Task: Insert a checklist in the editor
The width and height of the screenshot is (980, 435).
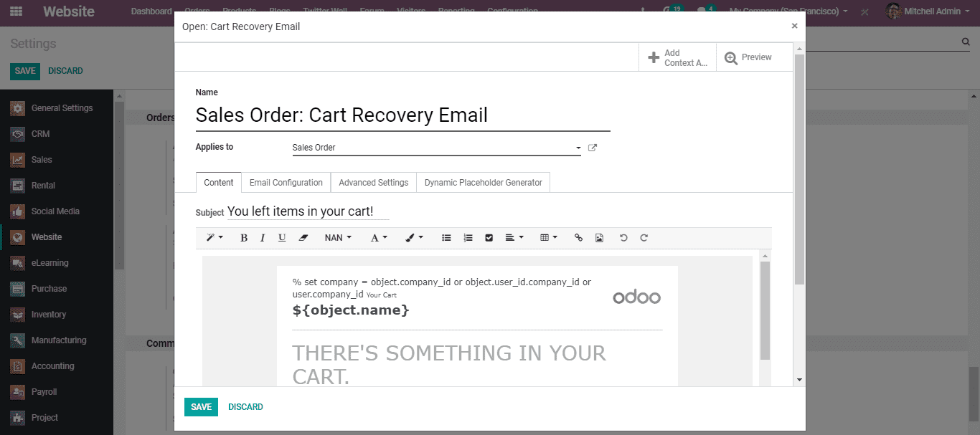Action: [489, 238]
